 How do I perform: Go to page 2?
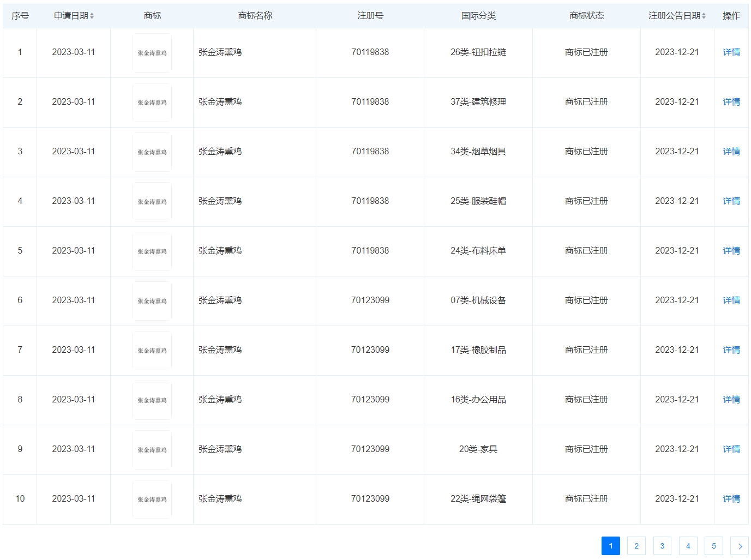click(636, 546)
